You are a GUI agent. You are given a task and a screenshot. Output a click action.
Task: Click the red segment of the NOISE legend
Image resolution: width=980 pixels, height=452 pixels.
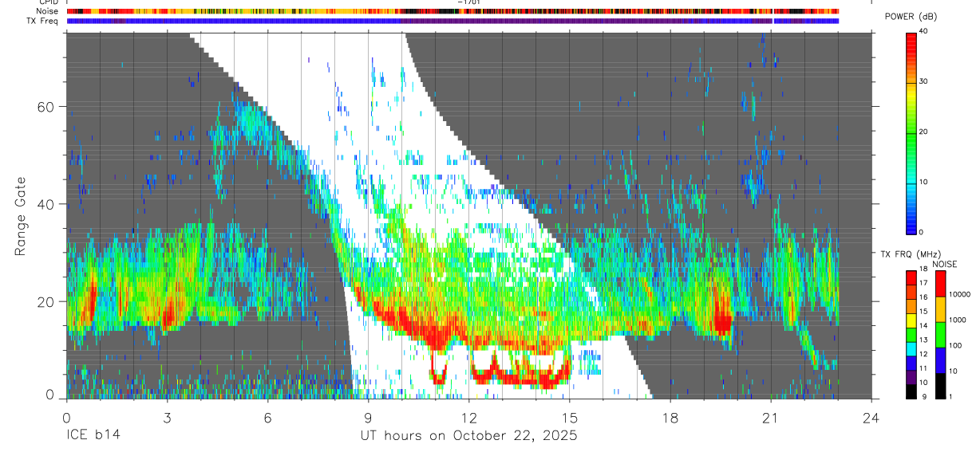point(940,283)
